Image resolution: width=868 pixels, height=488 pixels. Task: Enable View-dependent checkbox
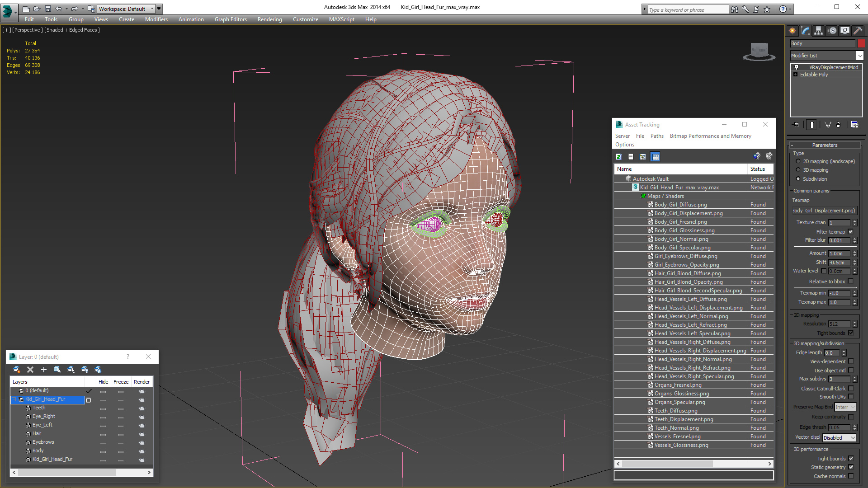tap(851, 361)
